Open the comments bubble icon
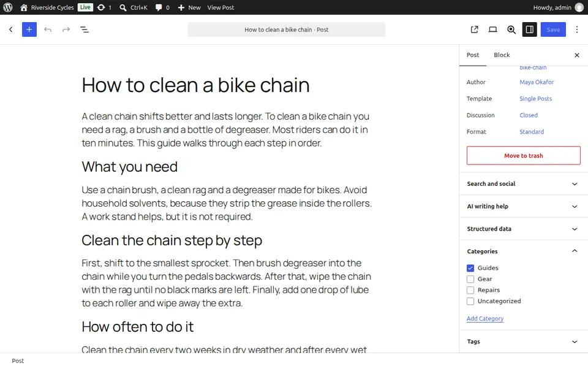This screenshot has width=588, height=368. pyautogui.click(x=159, y=7)
